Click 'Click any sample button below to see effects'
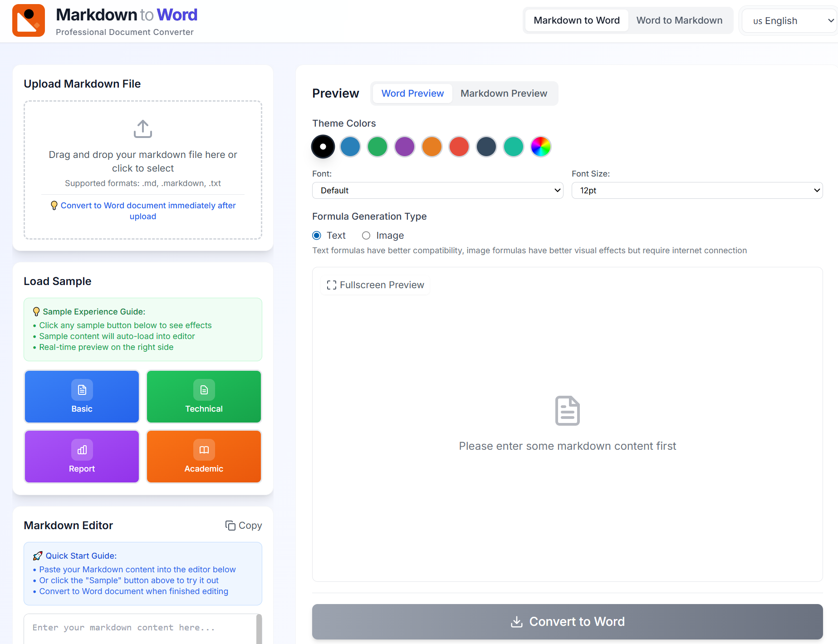838x644 pixels. (x=125, y=325)
